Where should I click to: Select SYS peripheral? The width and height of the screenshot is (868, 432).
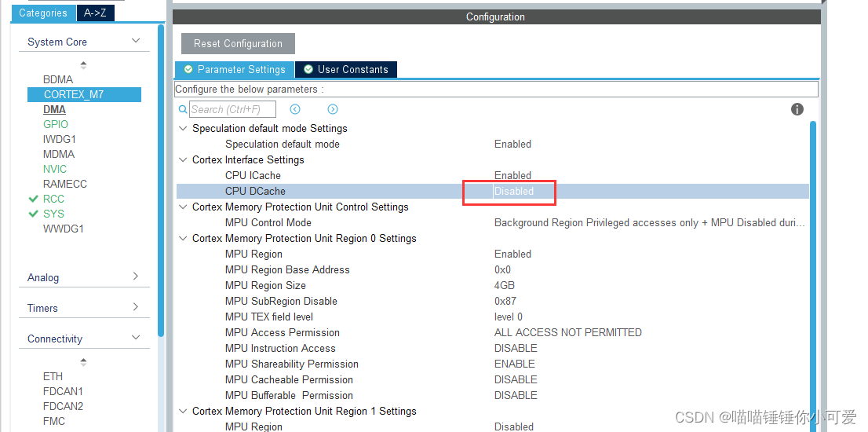pos(53,214)
